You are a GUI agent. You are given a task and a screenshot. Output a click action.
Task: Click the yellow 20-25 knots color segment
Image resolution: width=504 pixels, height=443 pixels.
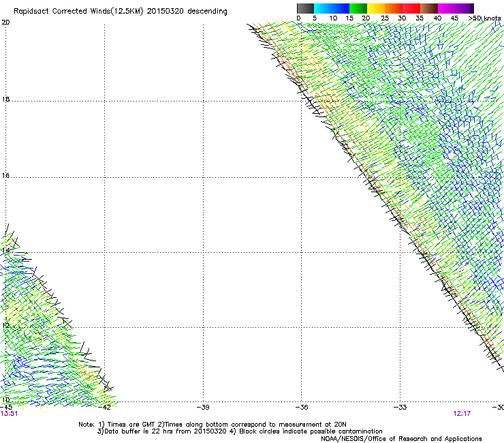[x=376, y=8]
